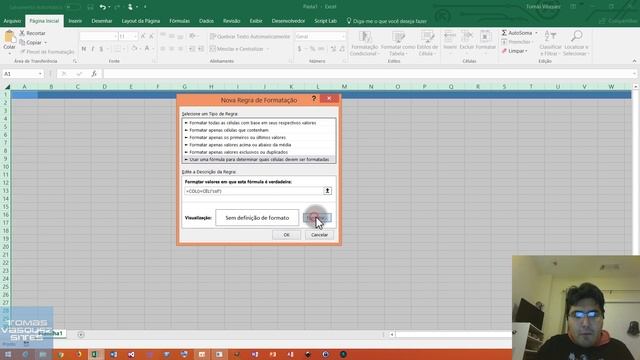Close the Nova Regra de Formatação dialog
Viewport: 640px width, 360px height.
329,99
